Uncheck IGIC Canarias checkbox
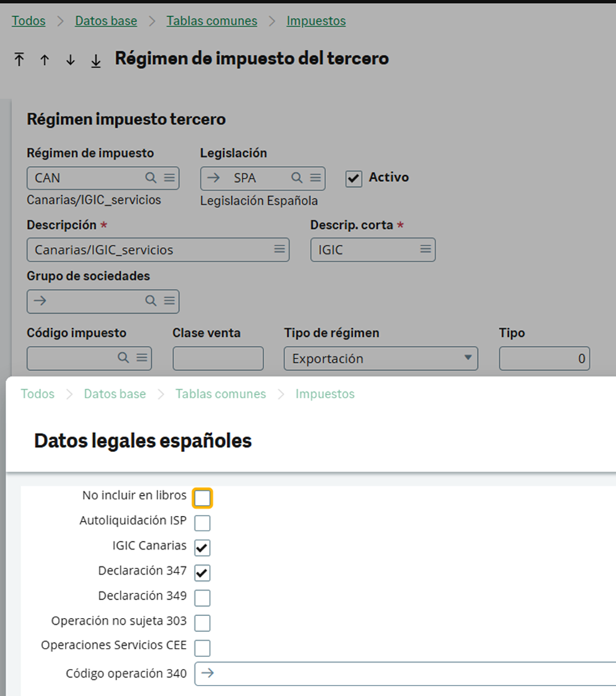This screenshot has width=616, height=696. [x=202, y=547]
